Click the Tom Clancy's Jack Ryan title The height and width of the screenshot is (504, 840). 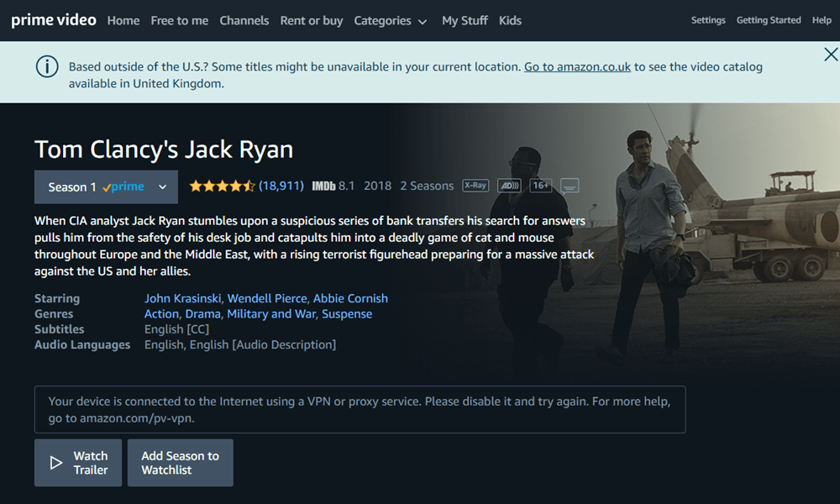point(164,150)
